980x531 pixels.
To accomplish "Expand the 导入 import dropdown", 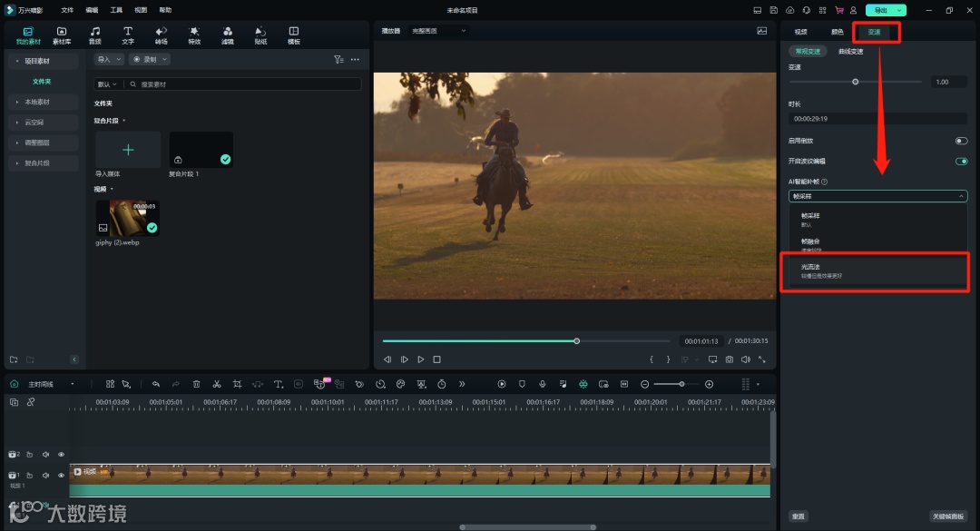I will pos(108,59).
